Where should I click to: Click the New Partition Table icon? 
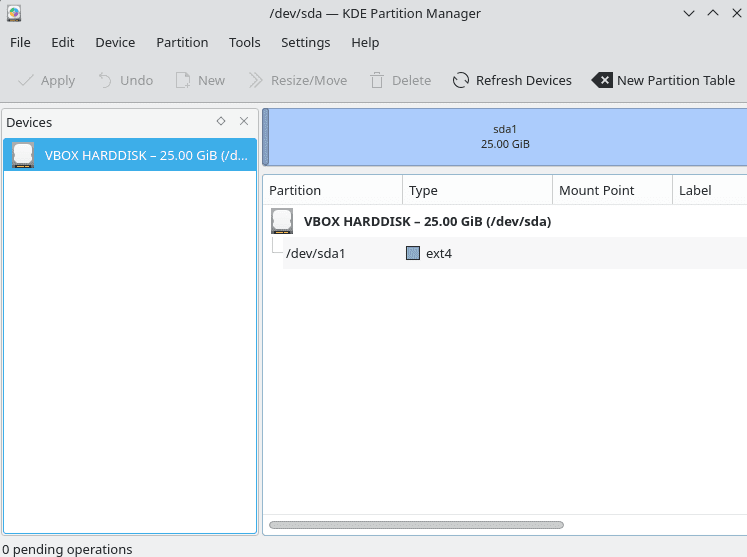tap(602, 80)
